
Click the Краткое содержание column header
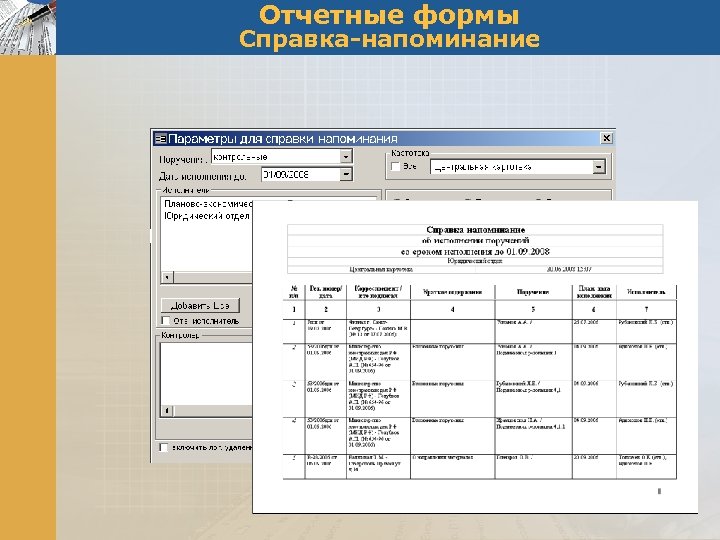452,292
